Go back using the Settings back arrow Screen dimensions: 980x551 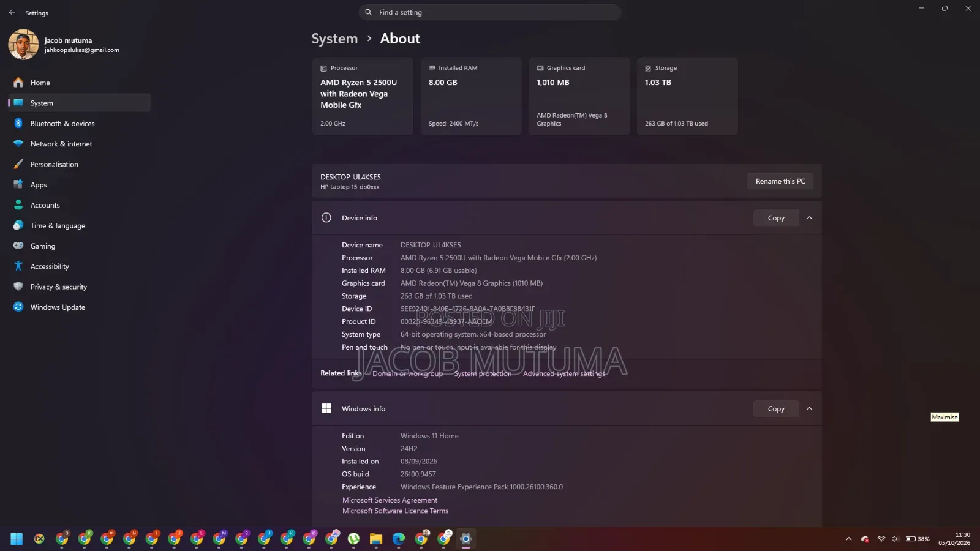click(x=12, y=12)
